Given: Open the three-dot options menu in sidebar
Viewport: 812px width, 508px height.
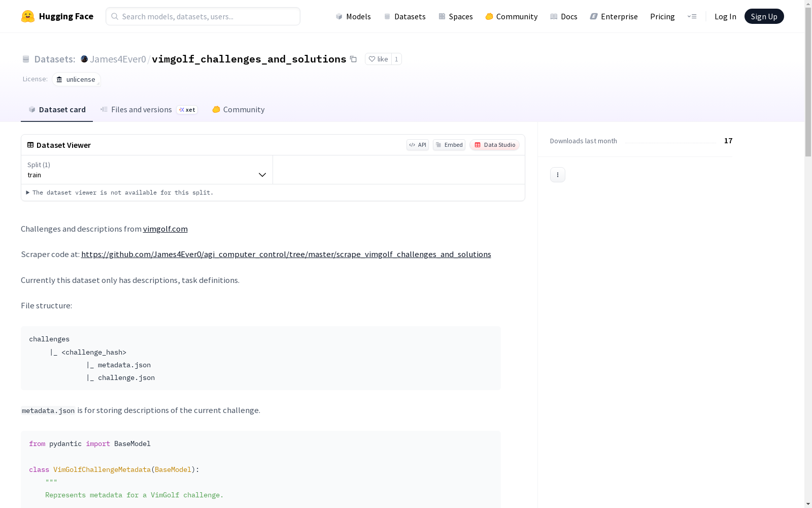Looking at the screenshot, I should click(x=558, y=175).
